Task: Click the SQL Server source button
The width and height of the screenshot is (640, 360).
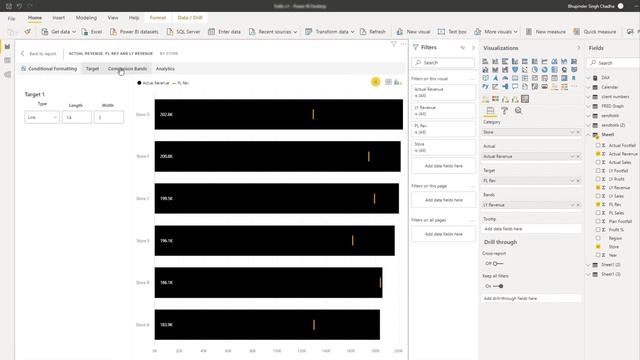Action: (183, 31)
